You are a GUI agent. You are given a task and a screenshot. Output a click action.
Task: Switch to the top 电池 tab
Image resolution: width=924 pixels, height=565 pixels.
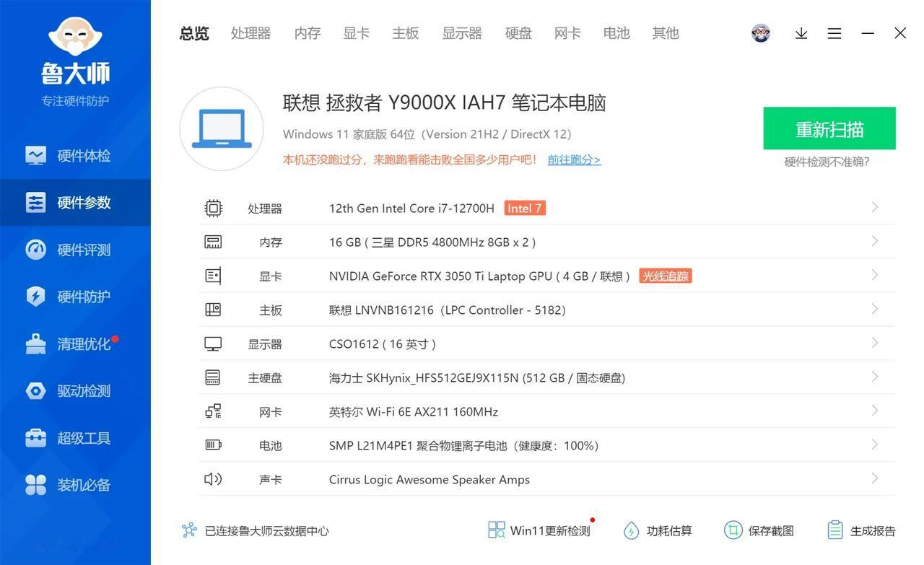click(616, 33)
